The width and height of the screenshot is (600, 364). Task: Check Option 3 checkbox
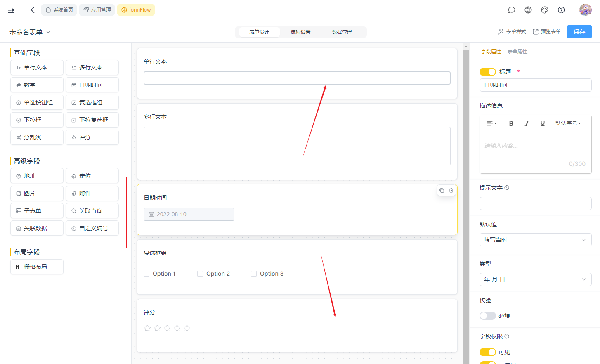point(254,274)
